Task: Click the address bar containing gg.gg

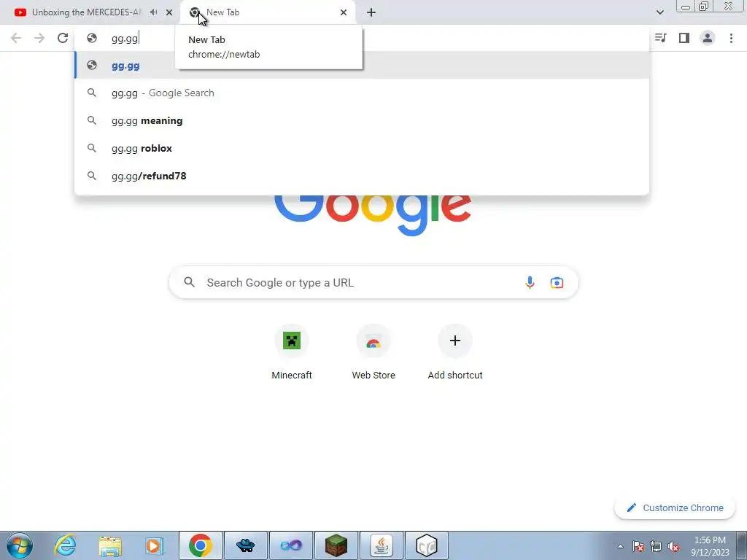Action: coord(362,38)
